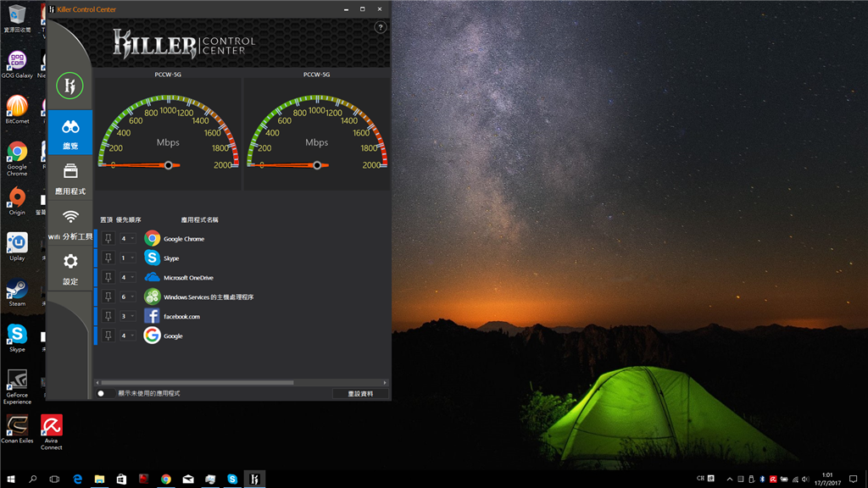Click the Windows Services gear icon
The height and width of the screenshot is (488, 868).
pos(152,297)
